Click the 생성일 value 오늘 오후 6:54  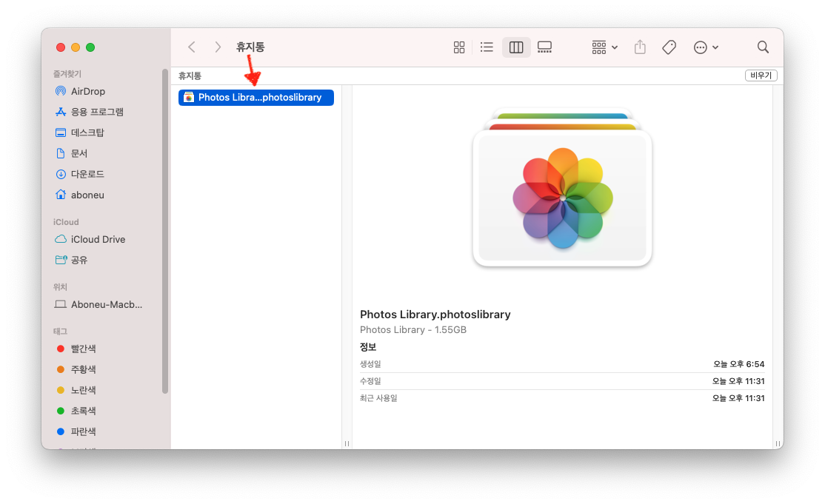(x=738, y=364)
